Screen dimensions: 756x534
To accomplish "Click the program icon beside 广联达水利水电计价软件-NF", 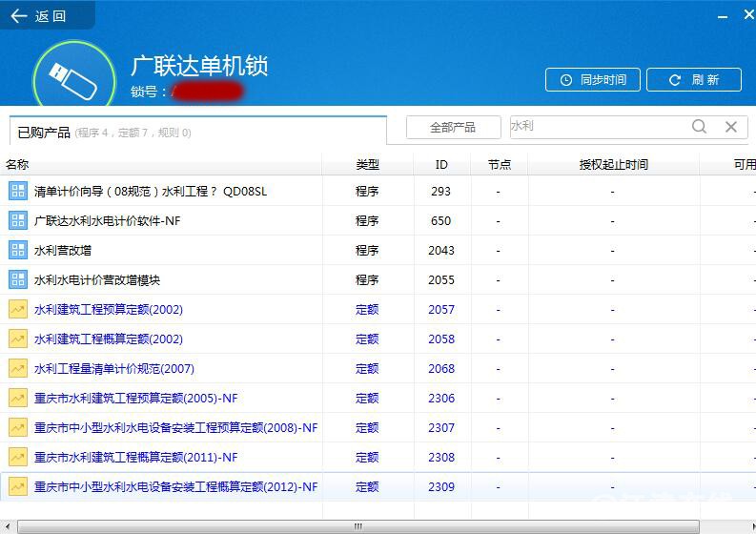I will click(18, 220).
